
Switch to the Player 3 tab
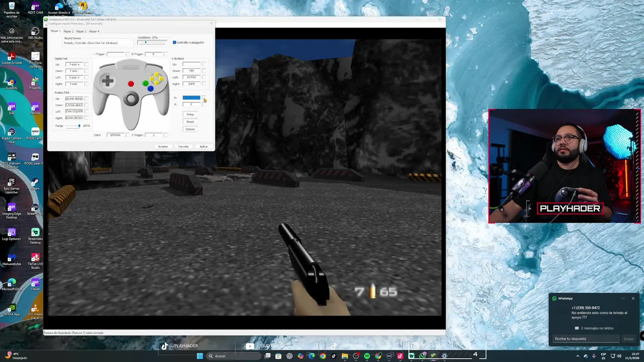[81, 31]
